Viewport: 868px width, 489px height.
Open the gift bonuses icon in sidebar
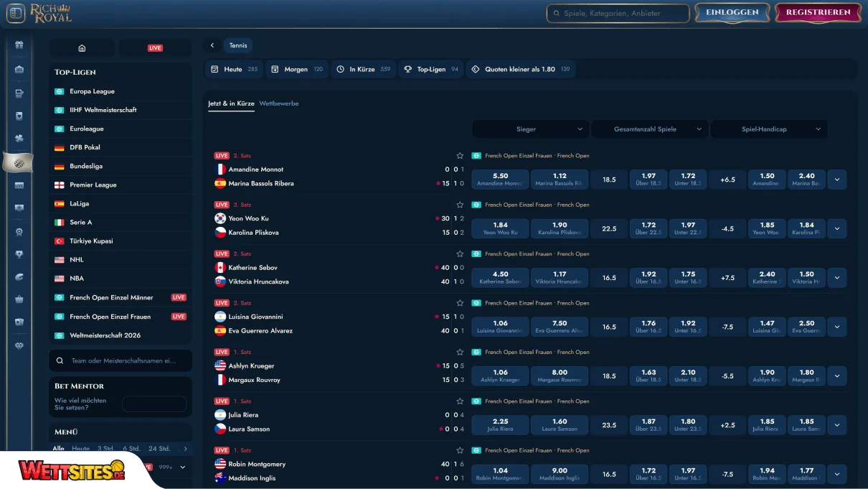coord(19,45)
